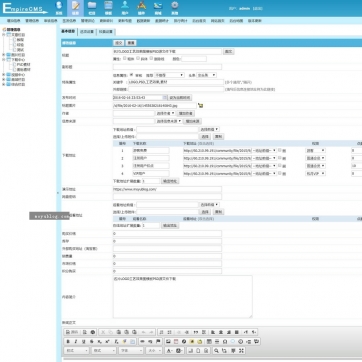Toggle Underline in the editor toolbar
This screenshot has width=362, height=362.
pos(84,341)
